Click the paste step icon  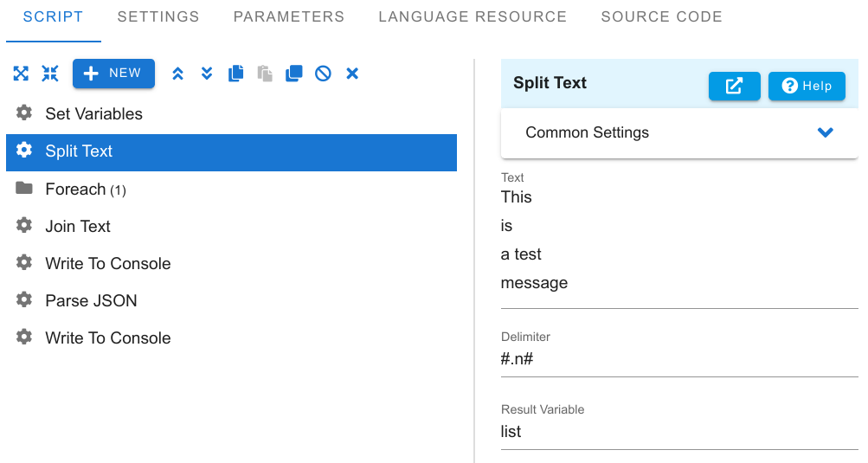pos(265,73)
